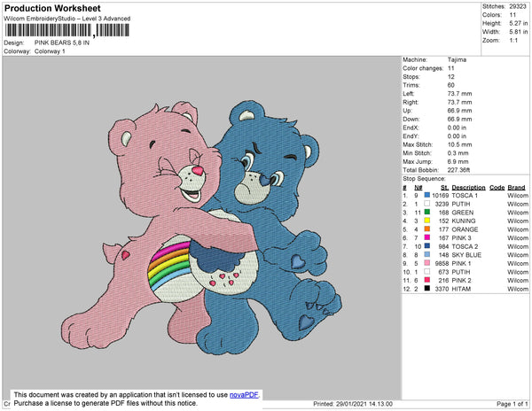The image size is (532, 411).
Task: Click stitch count 3370 in HITAM row
Action: 442,289
